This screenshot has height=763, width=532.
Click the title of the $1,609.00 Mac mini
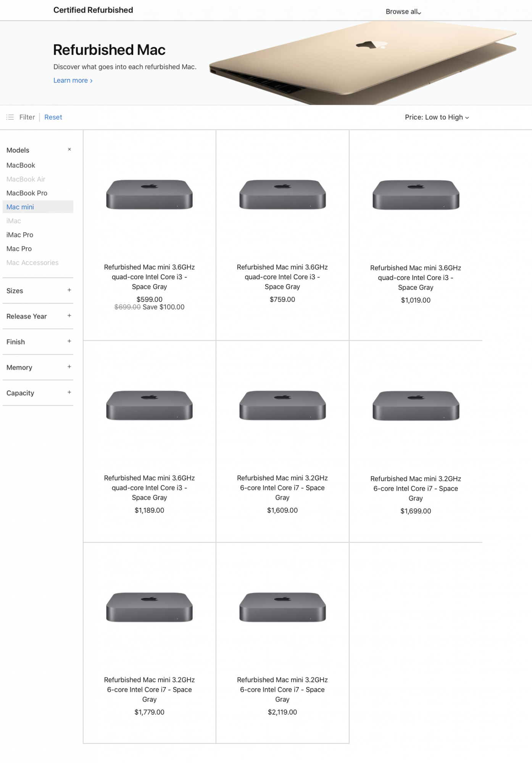(x=282, y=488)
